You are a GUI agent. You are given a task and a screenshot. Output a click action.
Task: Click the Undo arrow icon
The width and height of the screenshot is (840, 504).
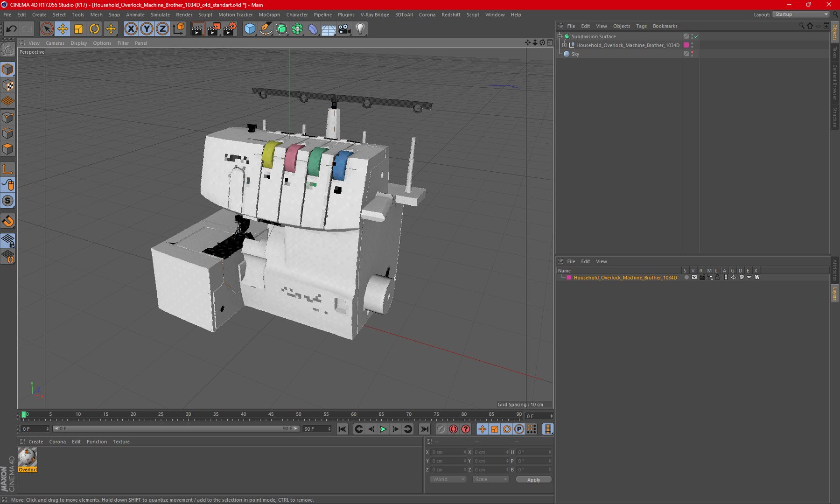pyautogui.click(x=11, y=29)
